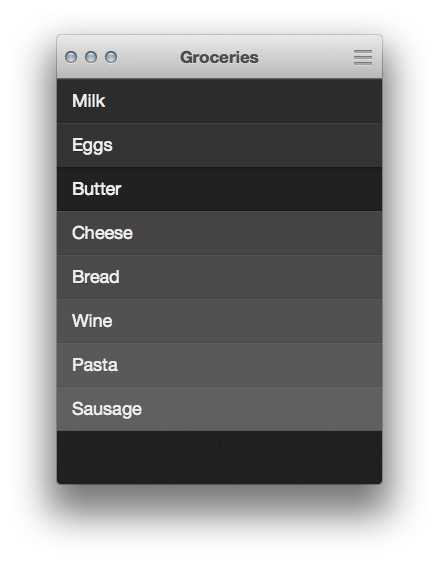The image size is (439, 563).
Task: Click the Butter text label
Action: click(97, 189)
